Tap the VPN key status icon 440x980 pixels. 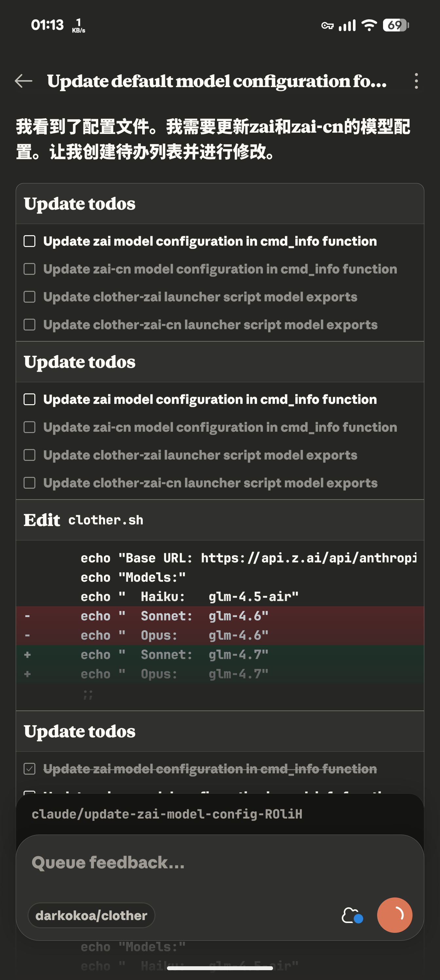click(327, 26)
